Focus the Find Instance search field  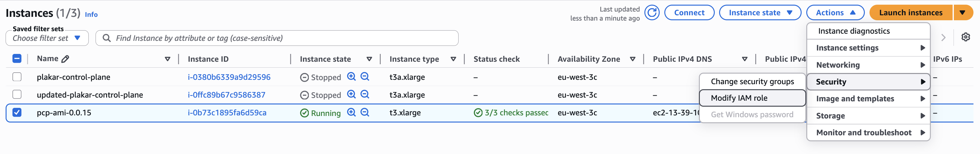277,38
